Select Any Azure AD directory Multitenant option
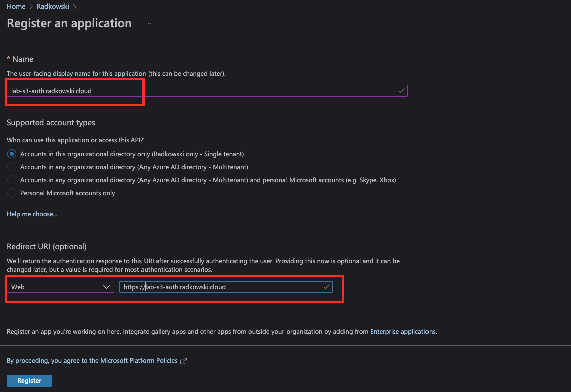Image resolution: width=571 pixels, height=392 pixels. click(12, 167)
